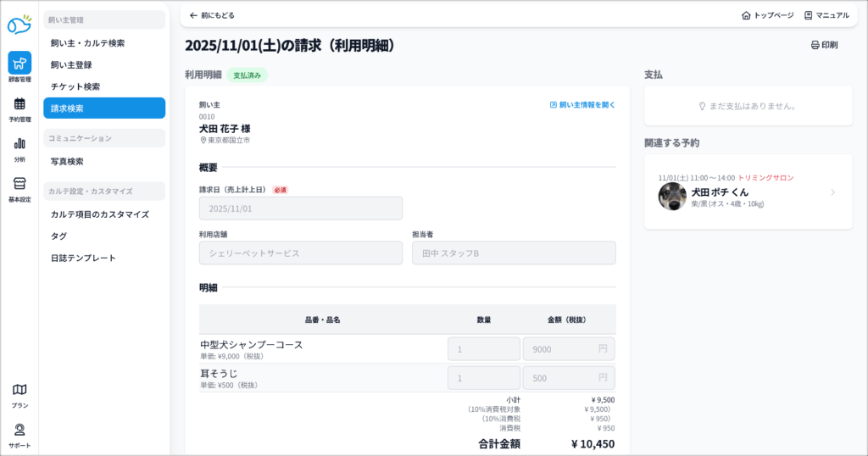Open チケット検索 in the sidebar
The image size is (868, 456).
(75, 86)
